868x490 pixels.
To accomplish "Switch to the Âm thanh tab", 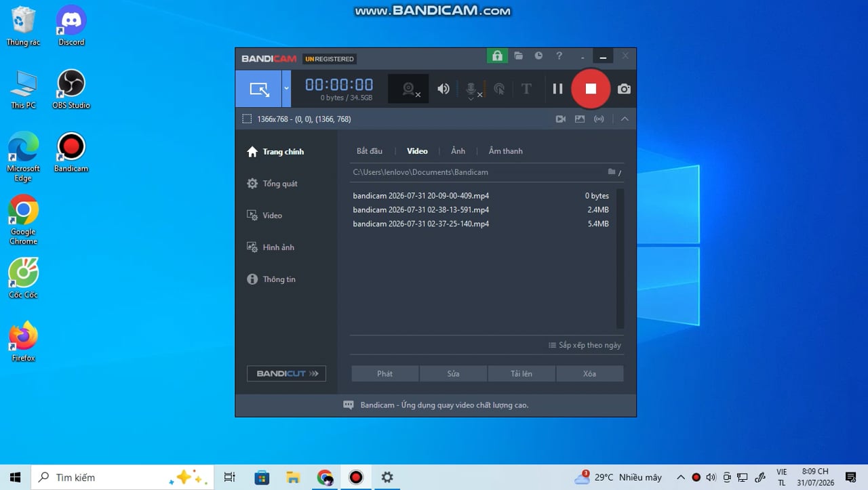I will [506, 151].
